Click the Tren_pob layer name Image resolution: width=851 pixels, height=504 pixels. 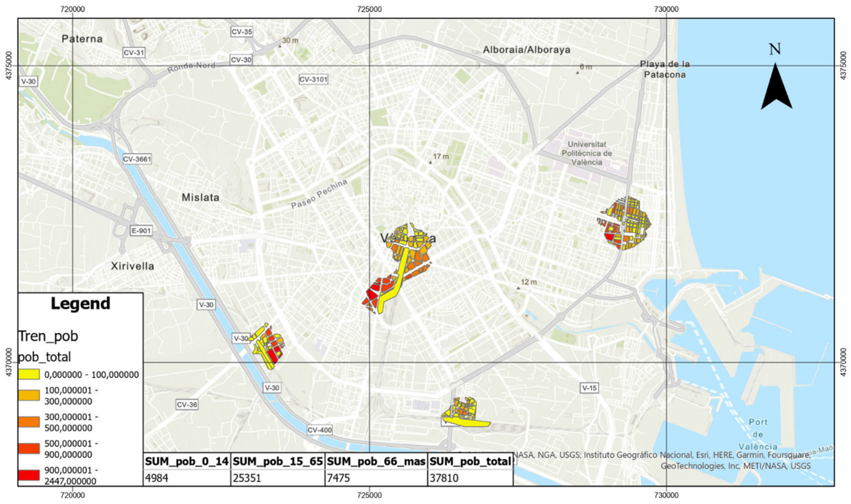[48, 336]
